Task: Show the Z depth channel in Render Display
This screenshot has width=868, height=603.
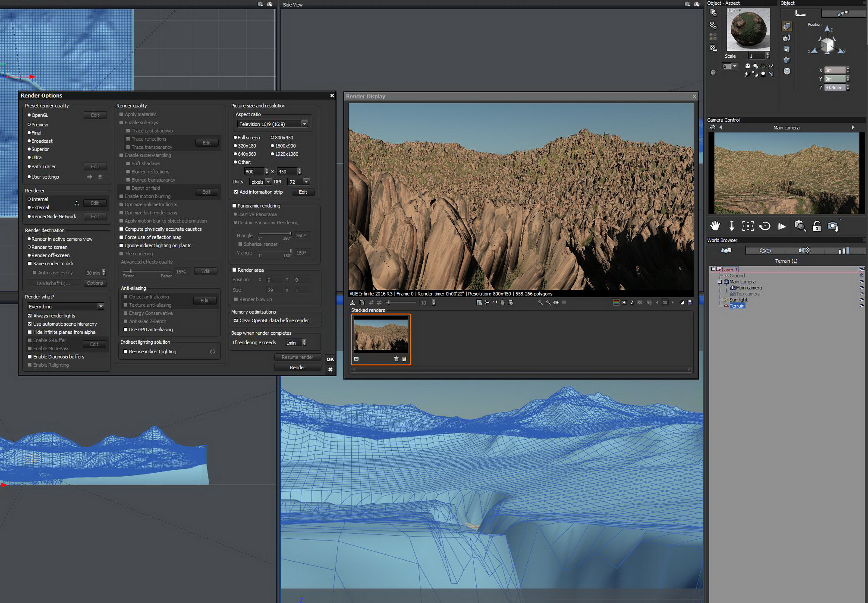Action: [632, 303]
